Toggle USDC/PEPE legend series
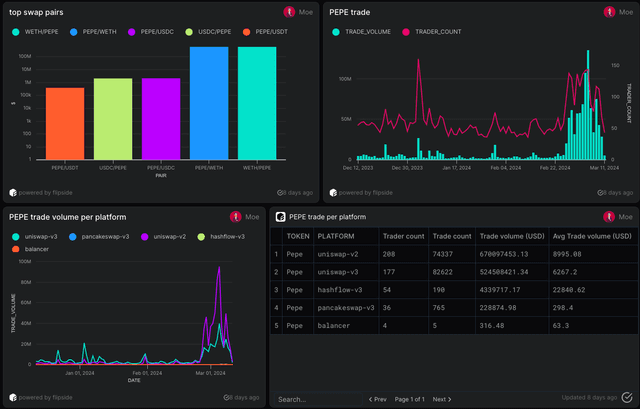The image size is (640, 409). click(208, 32)
